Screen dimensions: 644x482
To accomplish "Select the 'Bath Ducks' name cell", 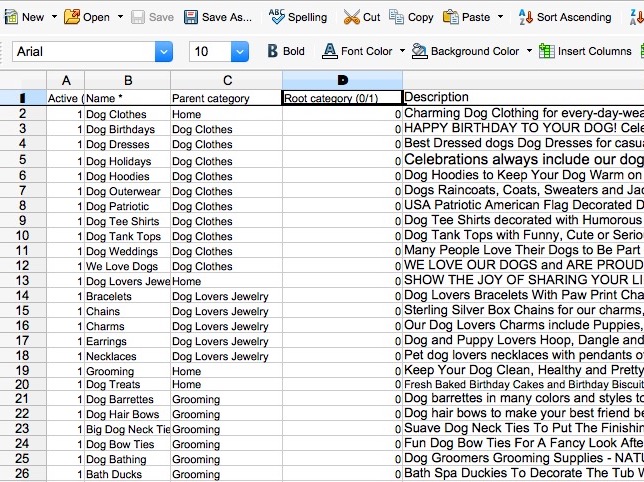I will pos(128,474).
